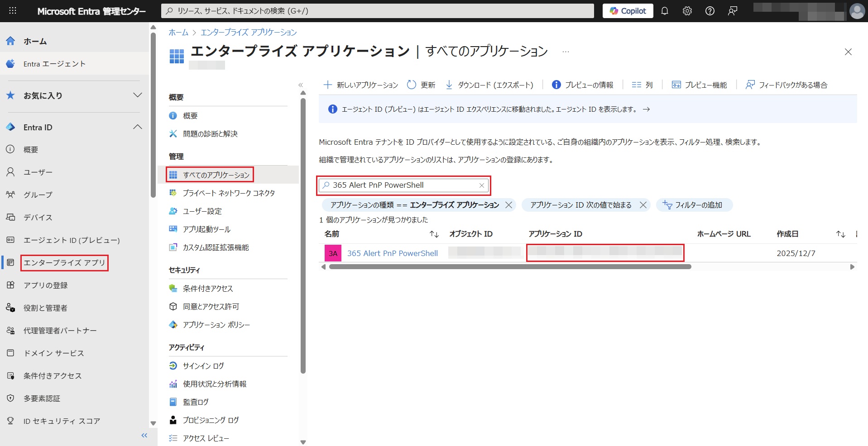The image size is (868, 446).
Task: Remove the アプリケーション ID filter chip
Action: [643, 205]
